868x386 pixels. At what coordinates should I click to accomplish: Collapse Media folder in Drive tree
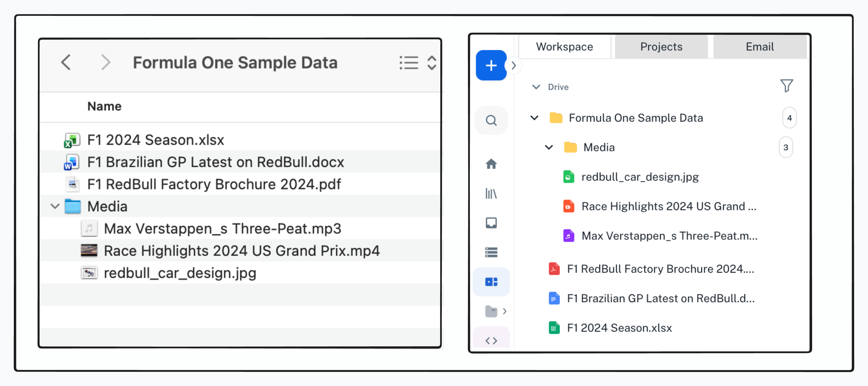click(549, 147)
